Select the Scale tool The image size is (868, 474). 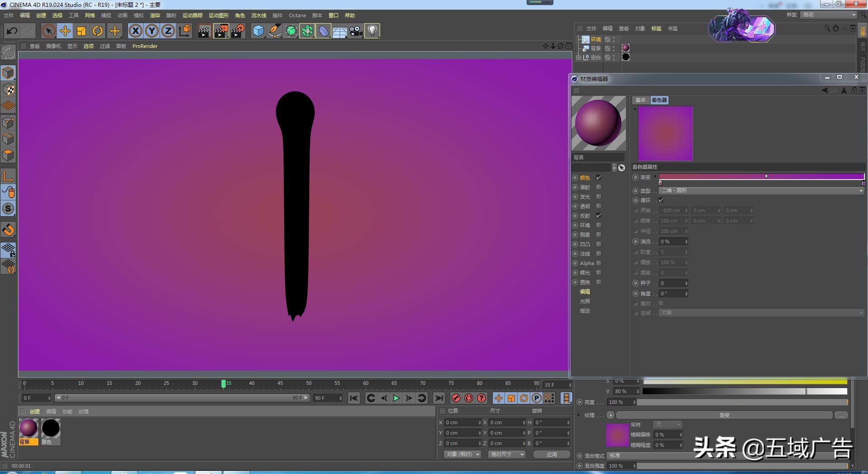pyautogui.click(x=81, y=31)
